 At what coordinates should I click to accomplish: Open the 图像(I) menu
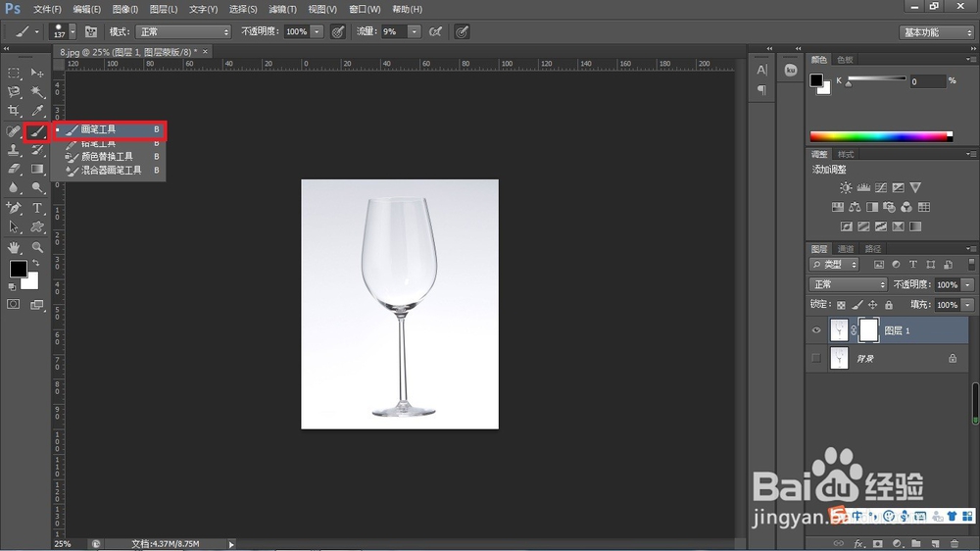tap(125, 10)
